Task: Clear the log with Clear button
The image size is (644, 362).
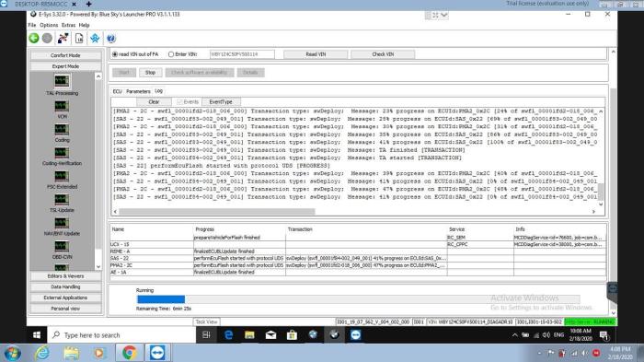Action: [154, 101]
